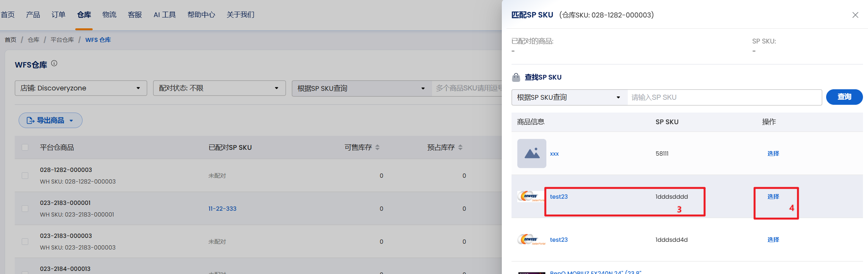Click 选择 for SP SKU 1dddsdddd
The width and height of the screenshot is (868, 274).
coord(773,197)
